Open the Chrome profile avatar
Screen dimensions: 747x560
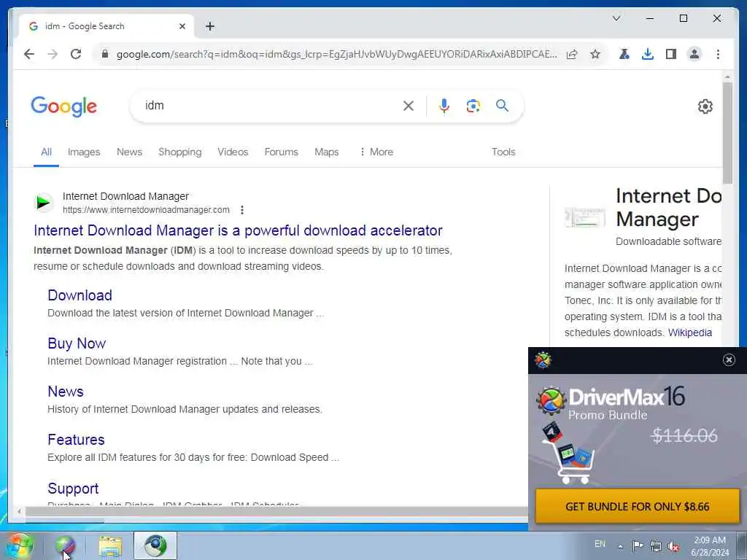[x=694, y=54]
